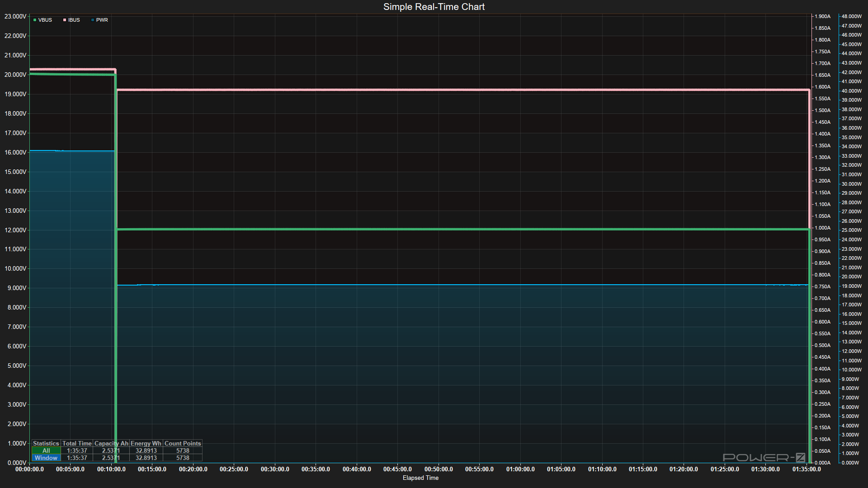Image resolution: width=868 pixels, height=488 pixels.
Task: Click the blue PWR legend color marker
Action: pyautogui.click(x=93, y=20)
